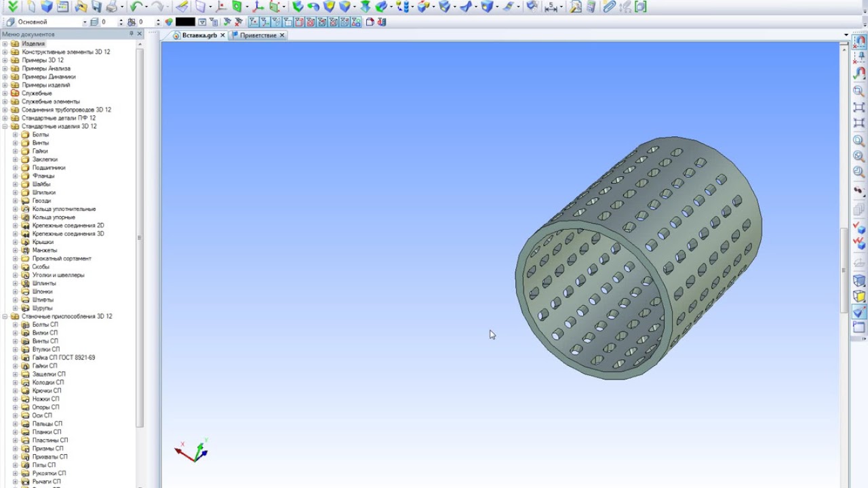The height and width of the screenshot is (488, 868).
Task: Select the Крепежные соединения 3D folder
Action: pos(68,234)
